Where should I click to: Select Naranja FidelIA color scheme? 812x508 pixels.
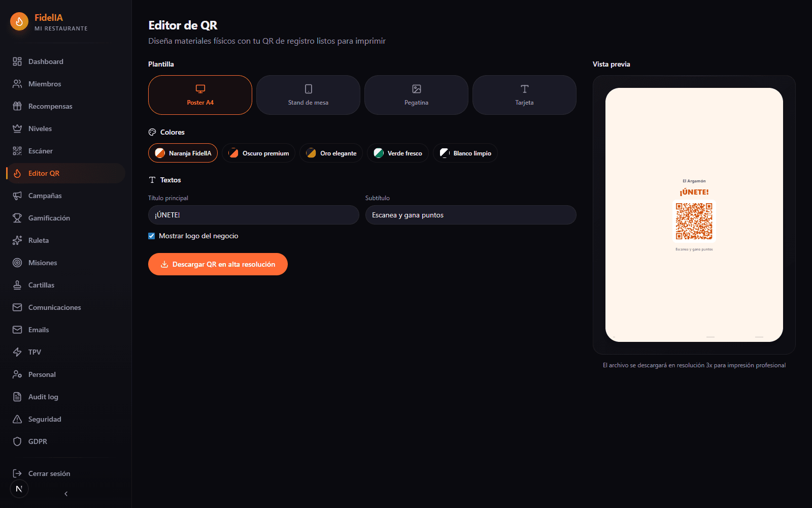[183, 153]
